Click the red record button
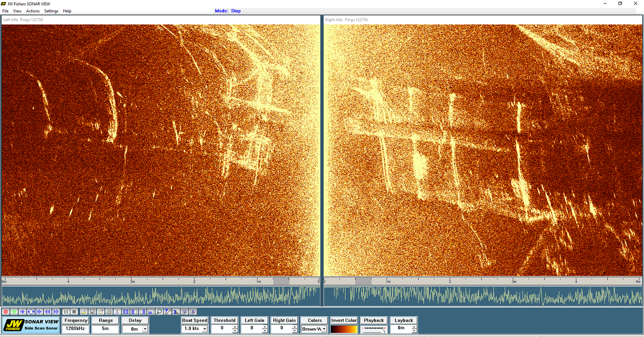Screen dimensions: 644x337 [x=6, y=312]
